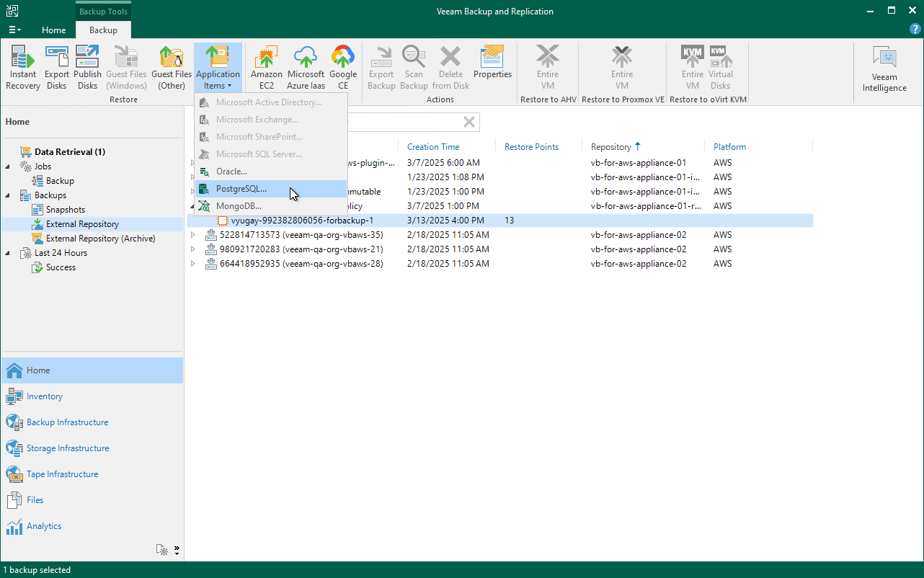Collapse the Last 24 Hours node
Screen dimensions: 924x578
(8, 253)
